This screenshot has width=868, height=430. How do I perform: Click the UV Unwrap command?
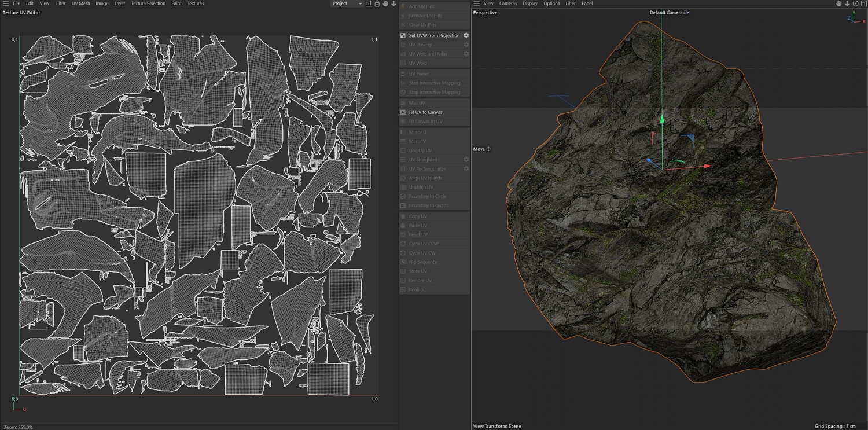[x=435, y=45]
